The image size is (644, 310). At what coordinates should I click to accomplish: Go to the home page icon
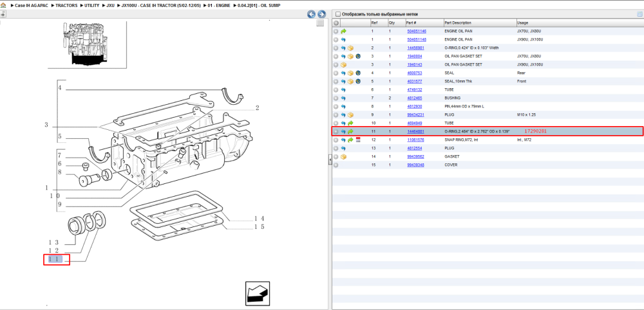3,6
